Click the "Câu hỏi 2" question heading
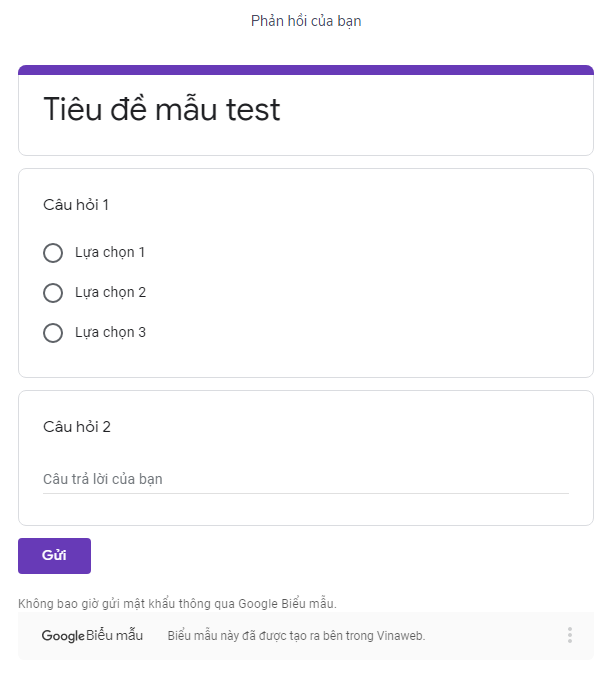This screenshot has width=613, height=680. point(77,427)
